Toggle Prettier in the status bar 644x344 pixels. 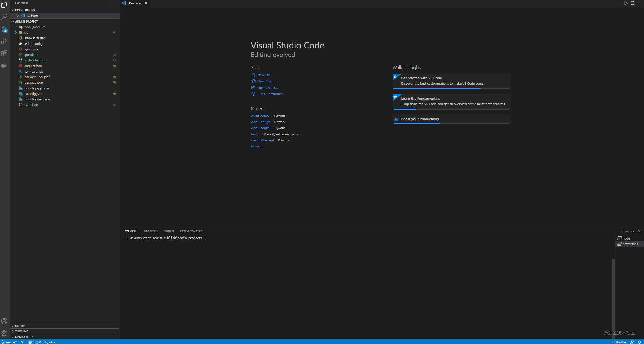point(619,342)
